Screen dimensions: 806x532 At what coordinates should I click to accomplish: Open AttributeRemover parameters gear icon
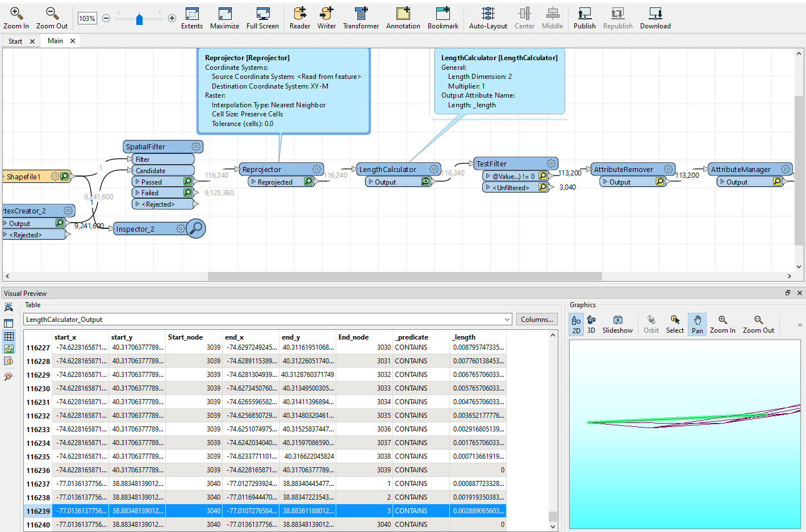669,169
